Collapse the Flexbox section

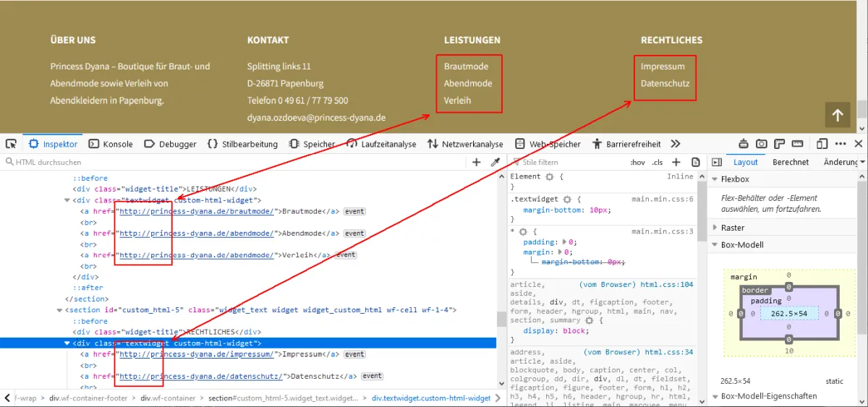[x=715, y=179]
